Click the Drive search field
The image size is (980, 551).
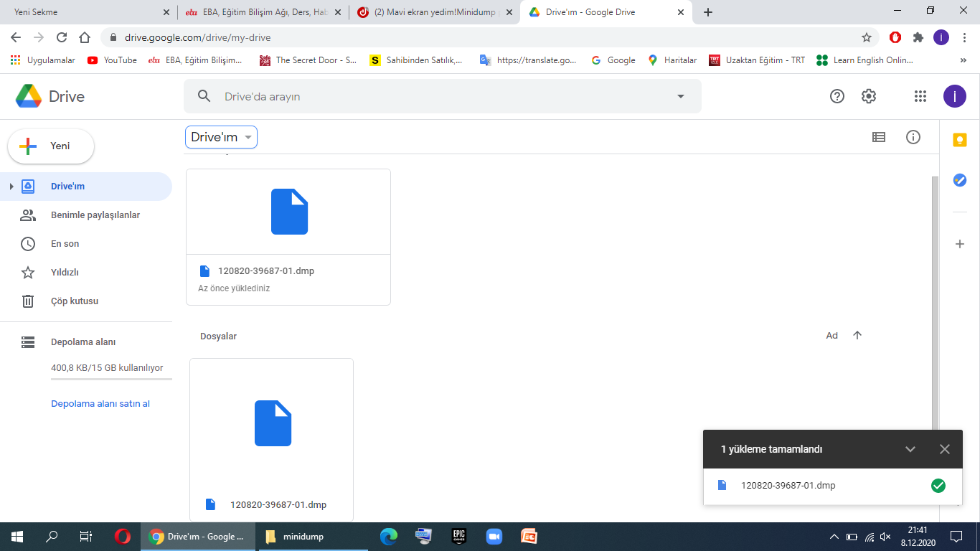point(443,96)
